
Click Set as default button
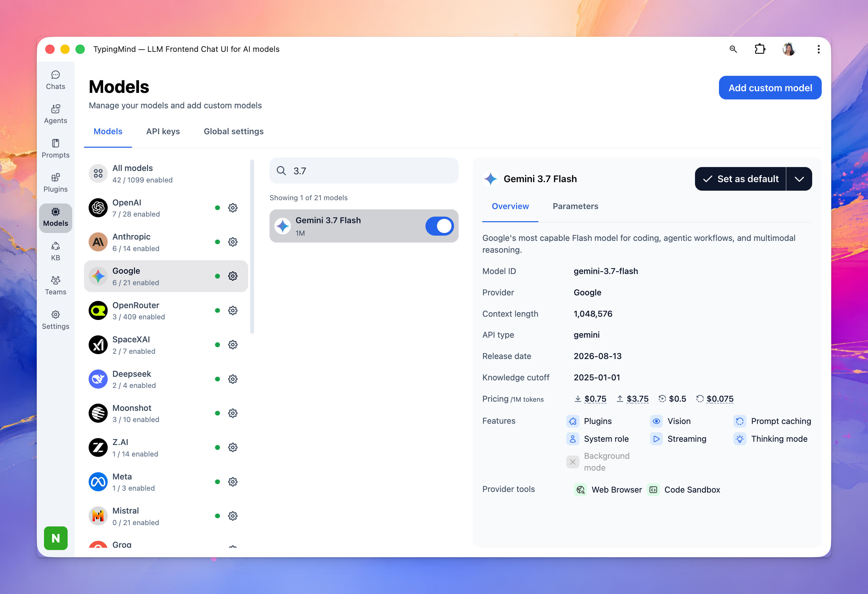[740, 179]
